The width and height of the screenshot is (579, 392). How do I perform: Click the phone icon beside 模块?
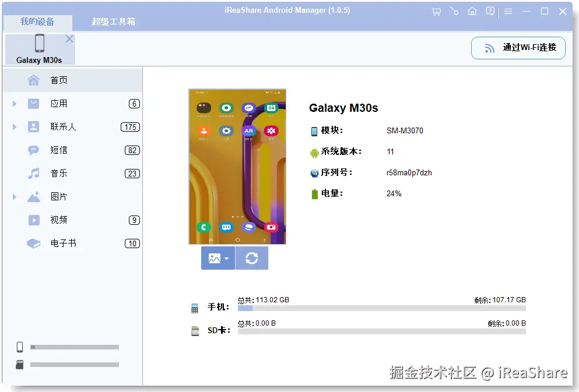click(x=314, y=131)
